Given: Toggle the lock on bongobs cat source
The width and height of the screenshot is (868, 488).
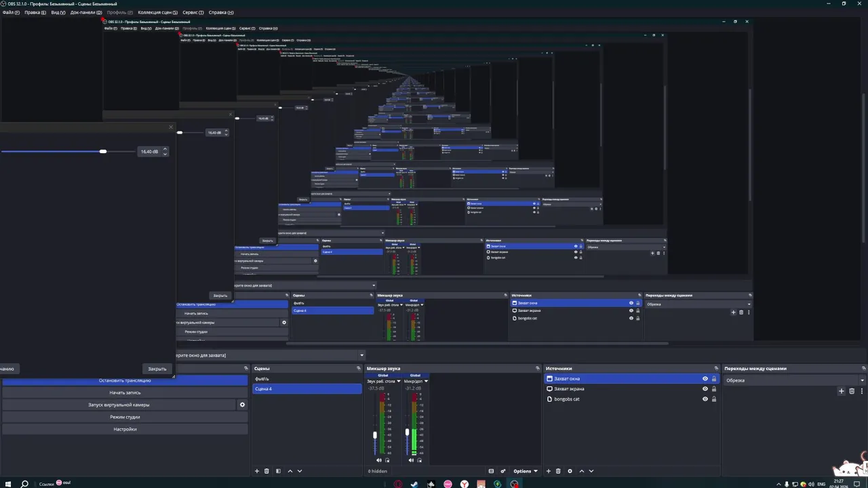Looking at the screenshot, I should tap(714, 399).
